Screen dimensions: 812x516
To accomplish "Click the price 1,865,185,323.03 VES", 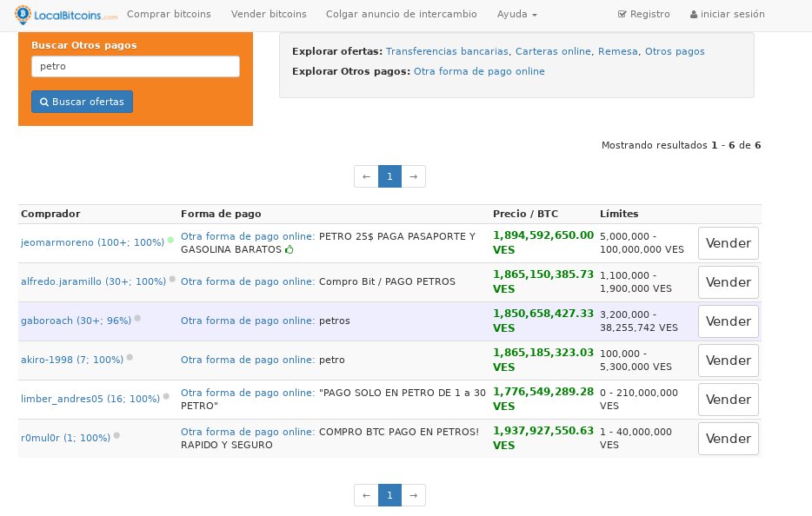I will (543, 360).
